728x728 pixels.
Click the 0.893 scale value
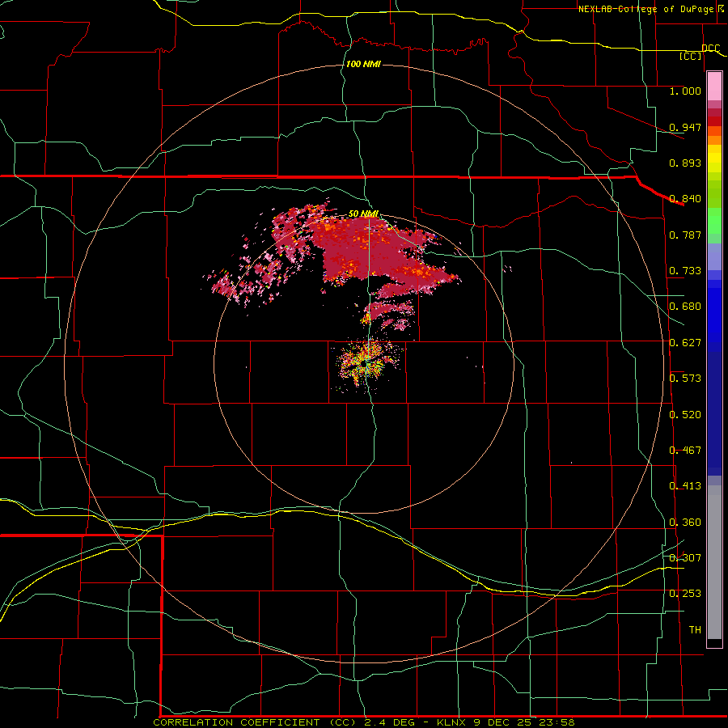tap(685, 163)
